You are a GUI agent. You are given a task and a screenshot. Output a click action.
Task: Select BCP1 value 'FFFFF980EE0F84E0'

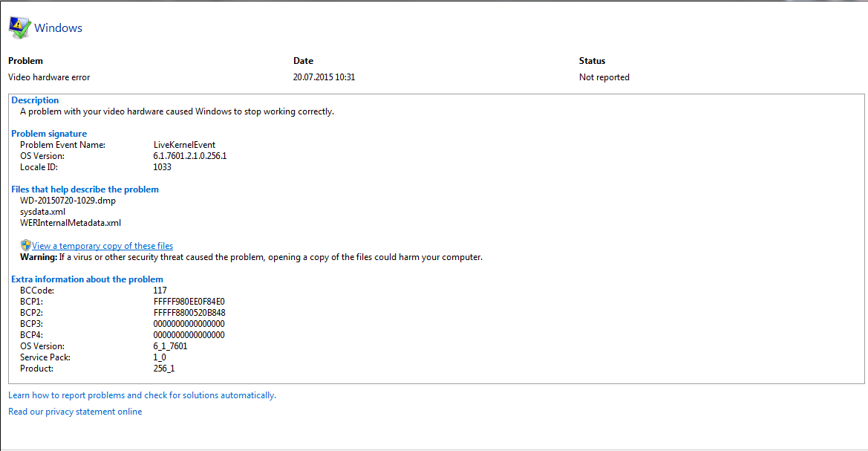point(189,302)
